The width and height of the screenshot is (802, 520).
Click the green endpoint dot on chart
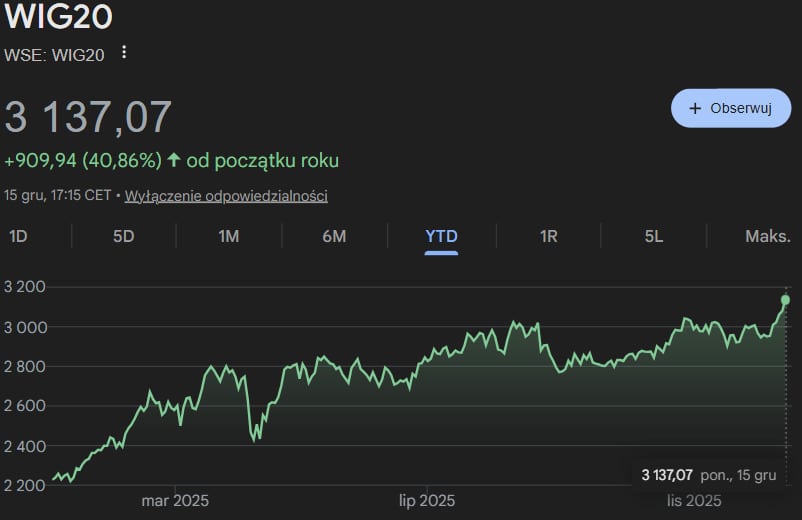(785, 300)
